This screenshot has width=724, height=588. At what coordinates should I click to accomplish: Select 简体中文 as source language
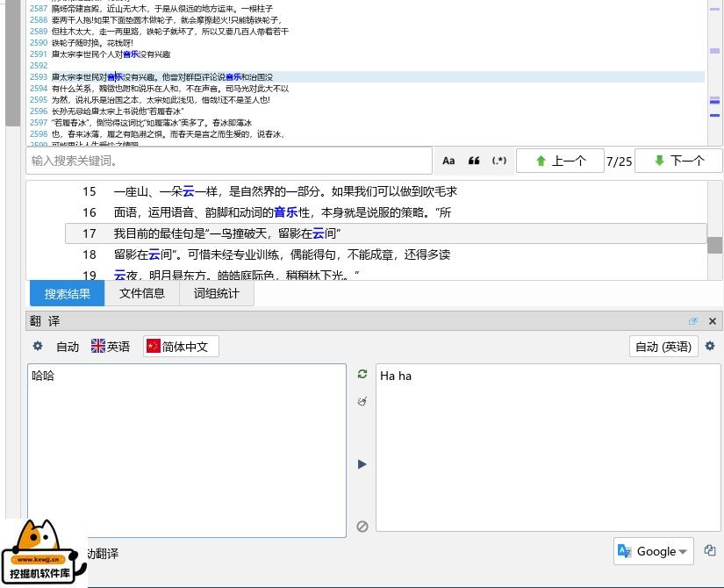coord(183,347)
